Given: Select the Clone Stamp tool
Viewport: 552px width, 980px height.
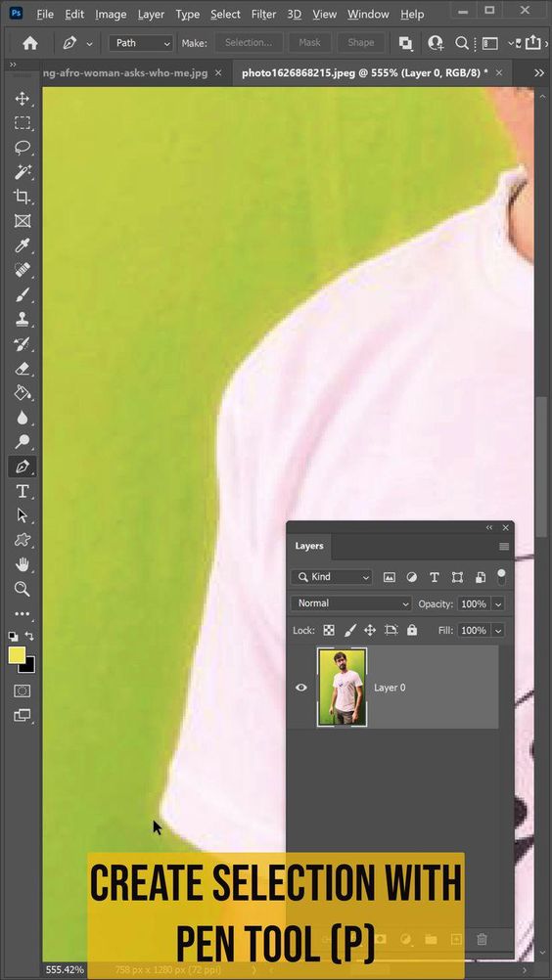Looking at the screenshot, I should [x=23, y=320].
